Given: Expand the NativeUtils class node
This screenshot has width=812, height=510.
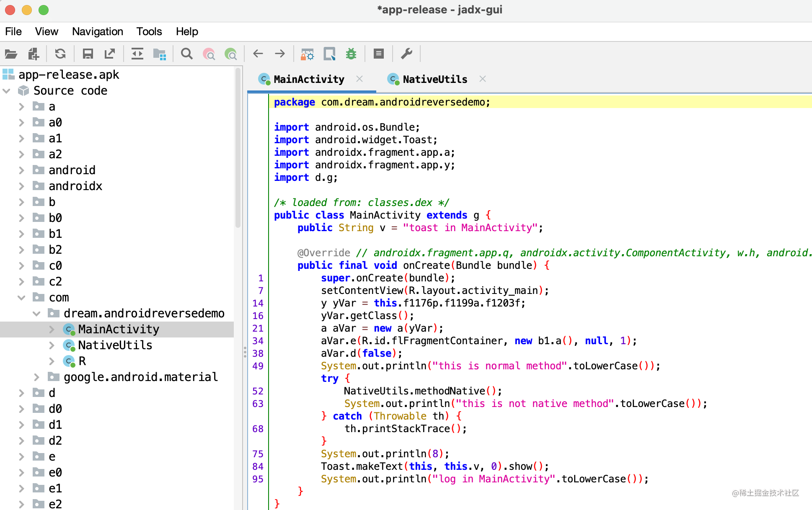Looking at the screenshot, I should pyautogui.click(x=52, y=345).
